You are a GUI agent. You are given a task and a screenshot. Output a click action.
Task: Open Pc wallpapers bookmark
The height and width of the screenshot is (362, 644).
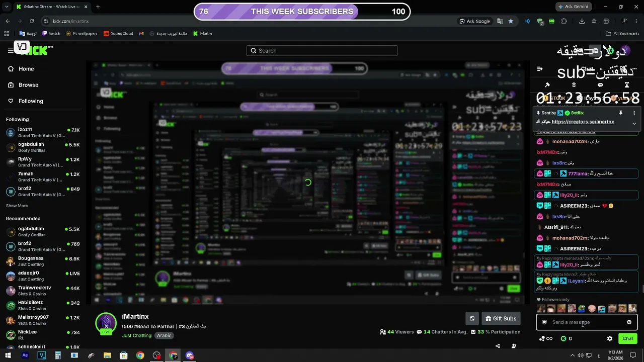click(x=82, y=34)
